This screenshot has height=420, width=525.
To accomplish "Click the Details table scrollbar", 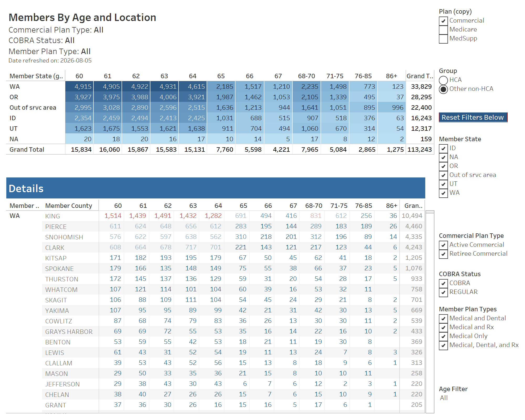I will [430, 312].
